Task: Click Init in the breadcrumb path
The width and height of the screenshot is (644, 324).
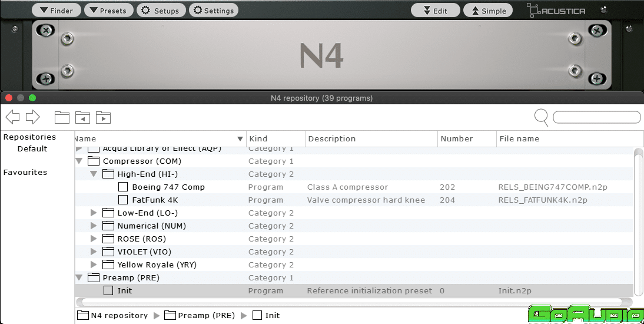Action: tap(266, 315)
